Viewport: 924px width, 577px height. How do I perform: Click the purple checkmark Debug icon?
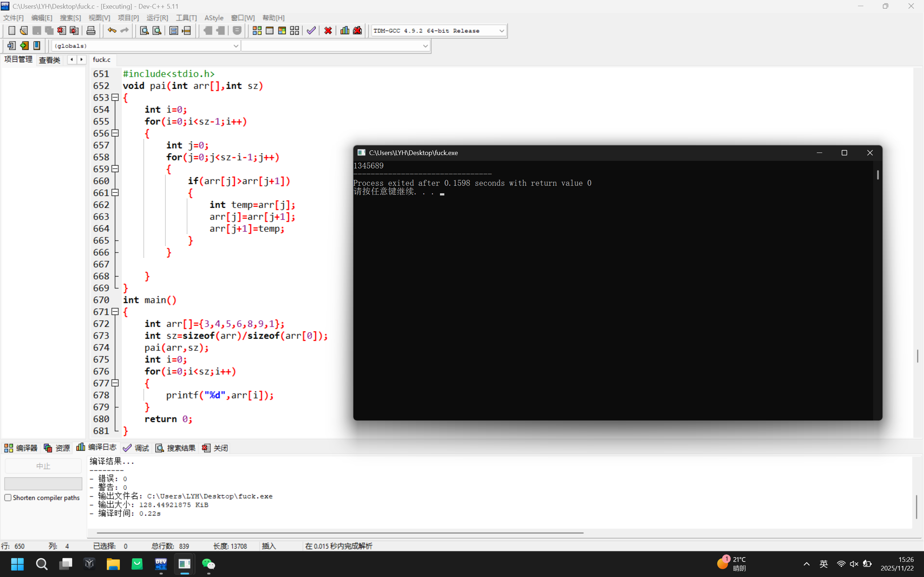[x=311, y=31]
